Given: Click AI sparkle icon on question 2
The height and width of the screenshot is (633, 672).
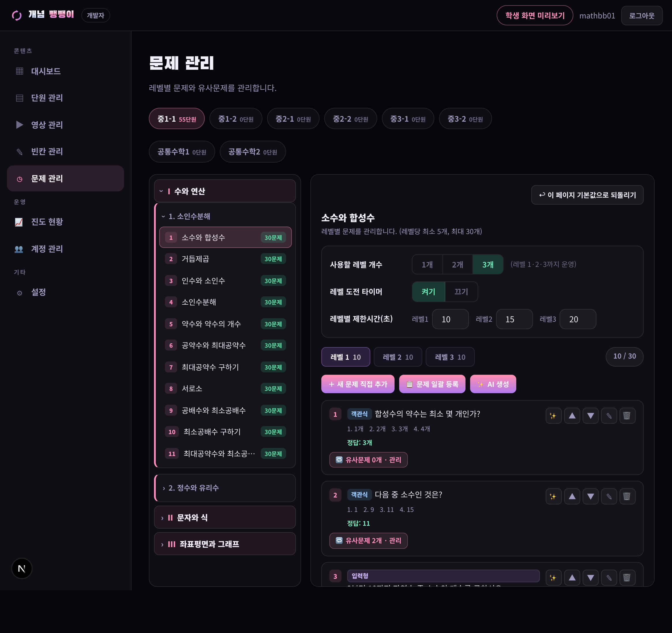Looking at the screenshot, I should (x=553, y=496).
